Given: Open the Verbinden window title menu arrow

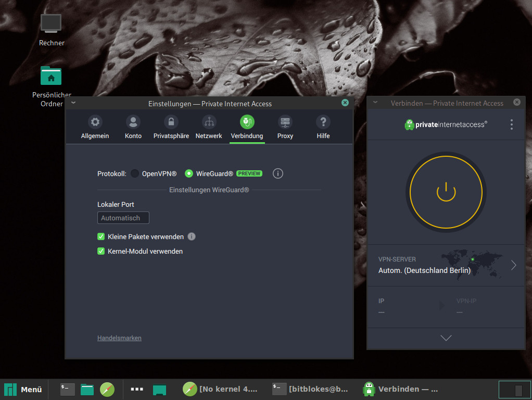Looking at the screenshot, I should (x=375, y=102).
